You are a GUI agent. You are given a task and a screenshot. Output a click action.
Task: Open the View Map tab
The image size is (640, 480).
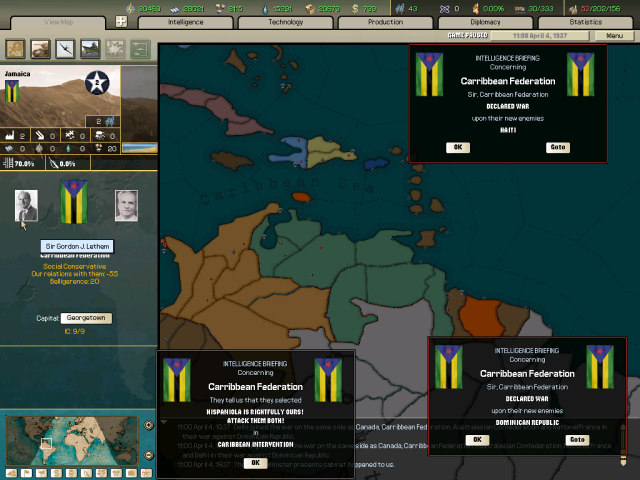click(x=58, y=22)
